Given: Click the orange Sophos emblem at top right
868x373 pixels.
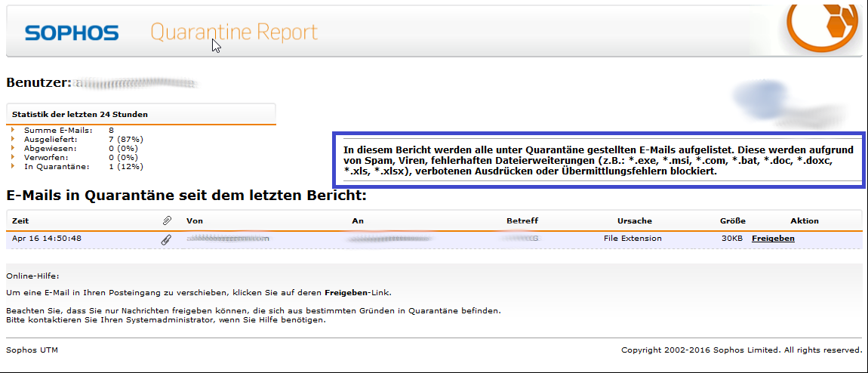Looking at the screenshot, I should point(826,26).
